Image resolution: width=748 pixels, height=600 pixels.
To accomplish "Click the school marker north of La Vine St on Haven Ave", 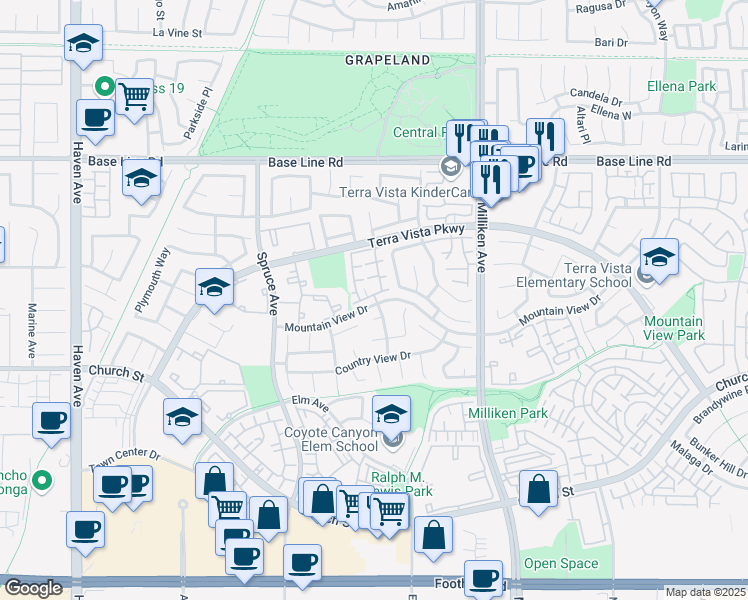I will pos(83,43).
